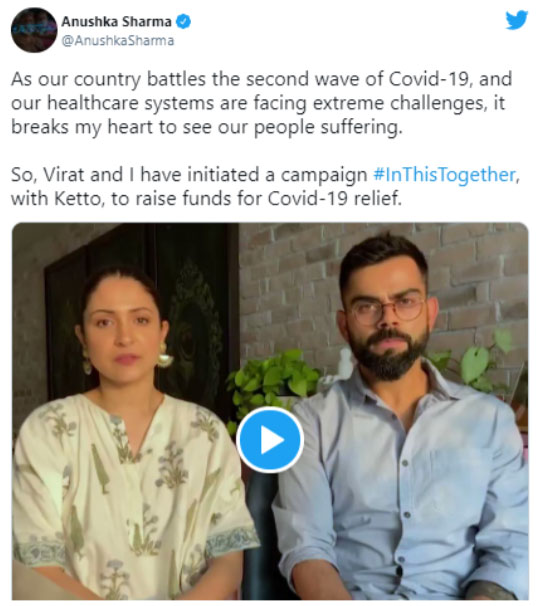This screenshot has height=606, width=546.
Task: Click the line starting As our country
Action: [262, 79]
